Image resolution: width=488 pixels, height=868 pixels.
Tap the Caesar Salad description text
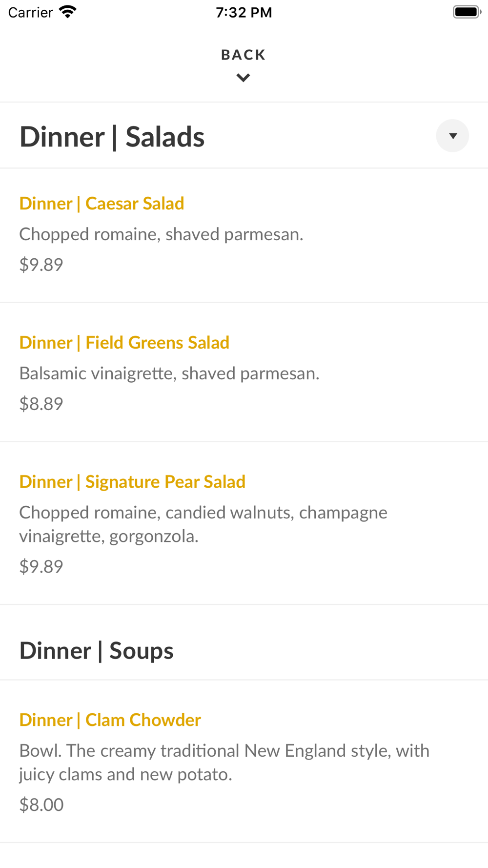click(x=161, y=234)
